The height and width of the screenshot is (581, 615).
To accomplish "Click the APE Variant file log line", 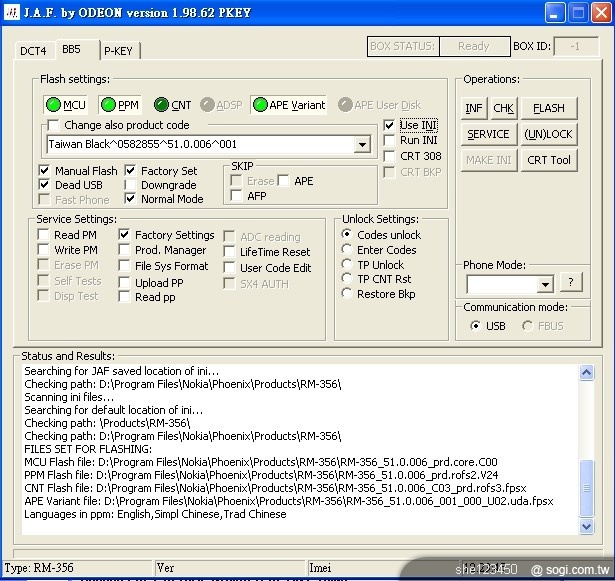I will coord(289,501).
